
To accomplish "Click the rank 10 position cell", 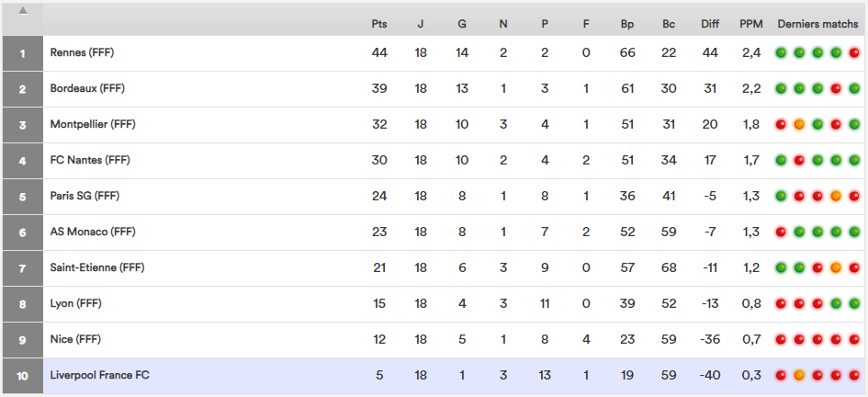I will click(x=23, y=375).
